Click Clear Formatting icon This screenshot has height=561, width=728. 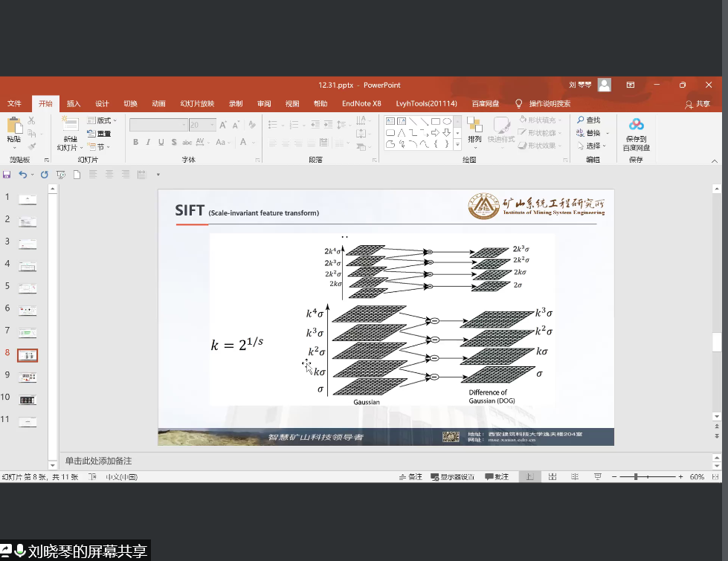(x=252, y=125)
